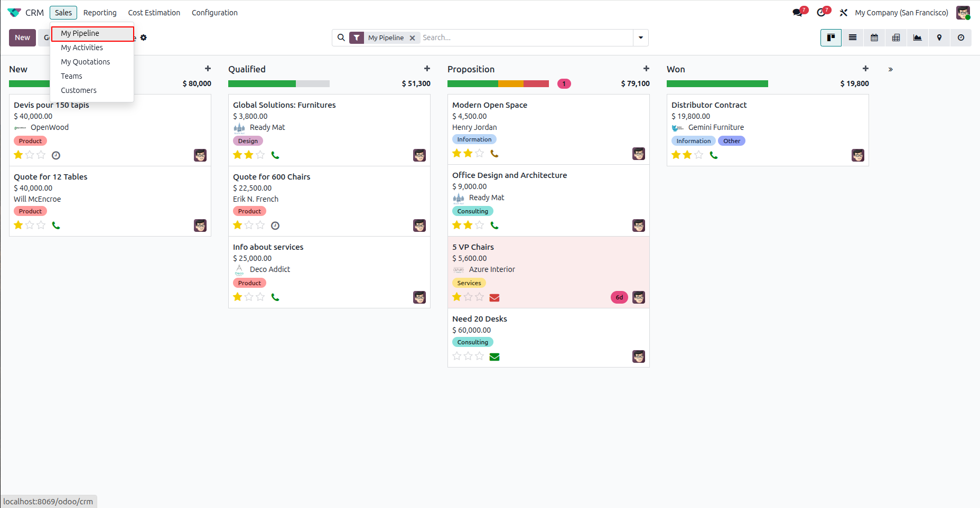Open the activity view clock icon

[961, 37]
